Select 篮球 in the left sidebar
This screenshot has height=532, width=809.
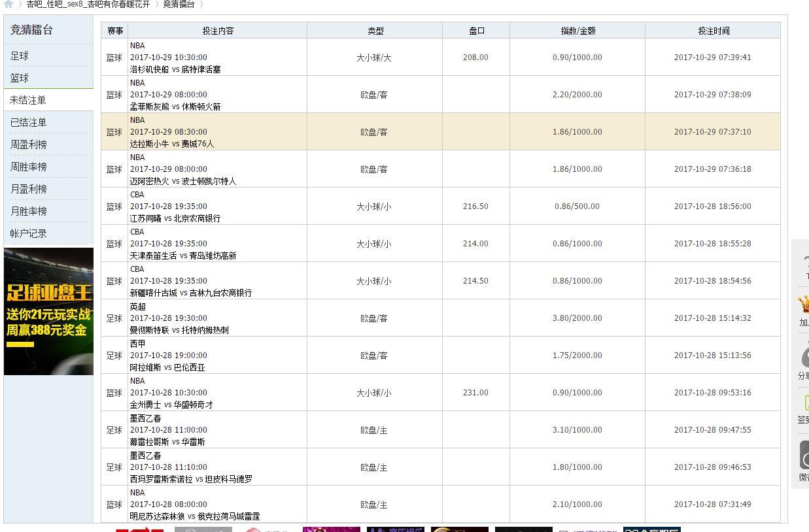(20, 78)
